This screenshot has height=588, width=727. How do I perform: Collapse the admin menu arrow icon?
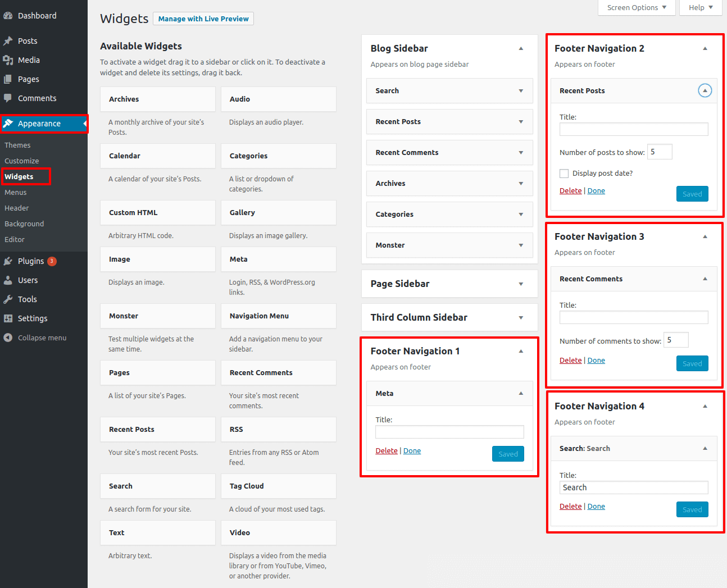[8, 338]
